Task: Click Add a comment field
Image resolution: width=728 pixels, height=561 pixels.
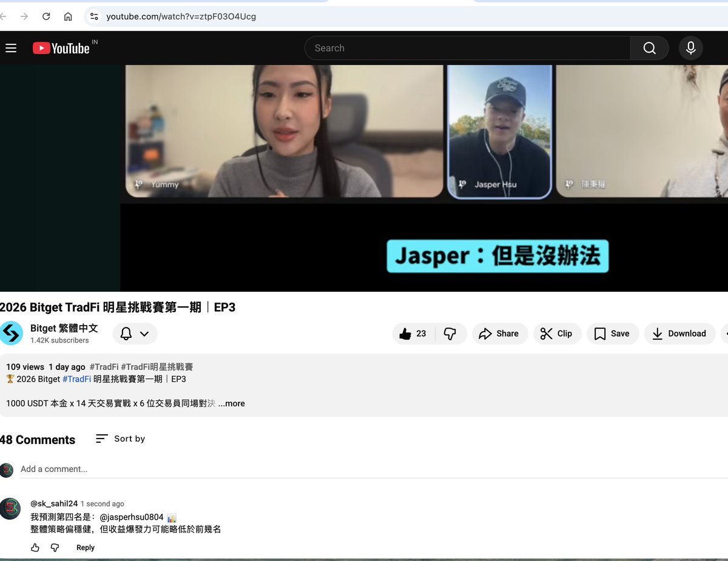Action: (x=374, y=469)
